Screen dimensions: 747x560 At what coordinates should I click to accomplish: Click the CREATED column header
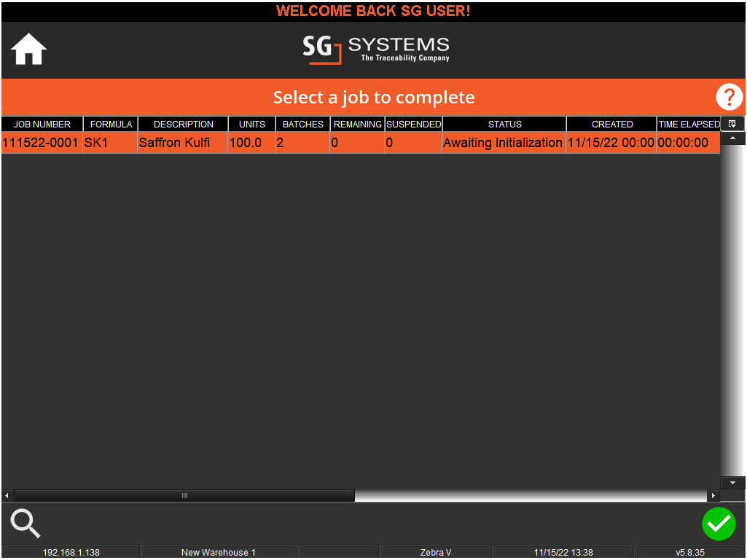point(611,124)
